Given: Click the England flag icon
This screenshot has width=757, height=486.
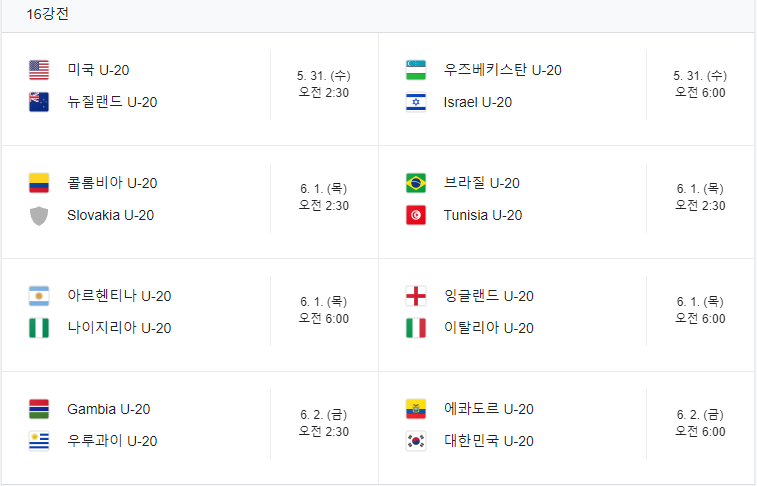Looking at the screenshot, I should coord(416,296).
